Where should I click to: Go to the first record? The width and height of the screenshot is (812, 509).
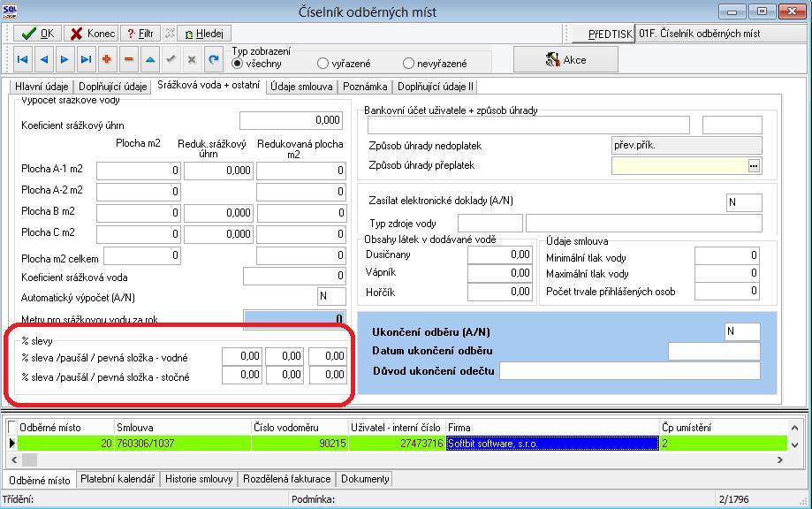22,59
